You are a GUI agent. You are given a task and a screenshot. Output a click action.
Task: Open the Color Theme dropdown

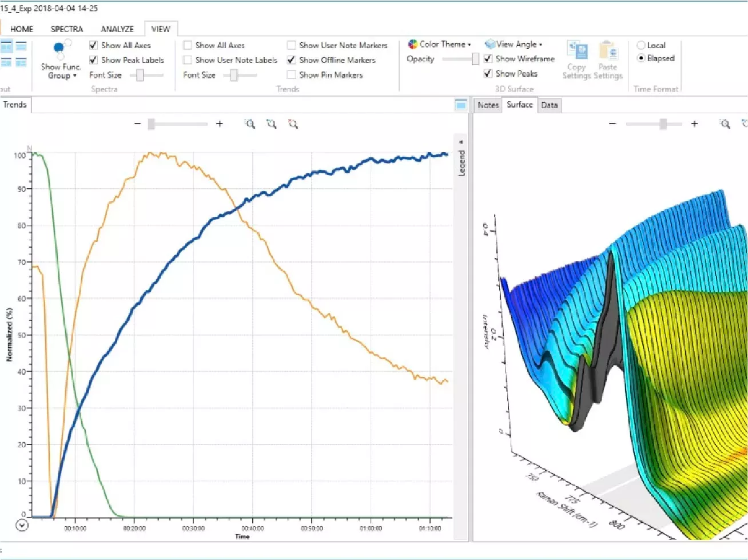(x=439, y=45)
